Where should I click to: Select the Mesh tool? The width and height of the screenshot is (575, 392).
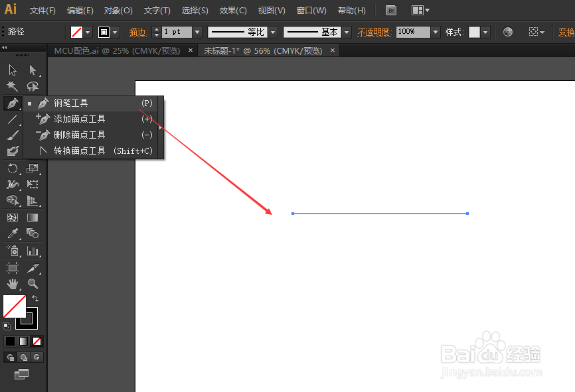(13, 218)
